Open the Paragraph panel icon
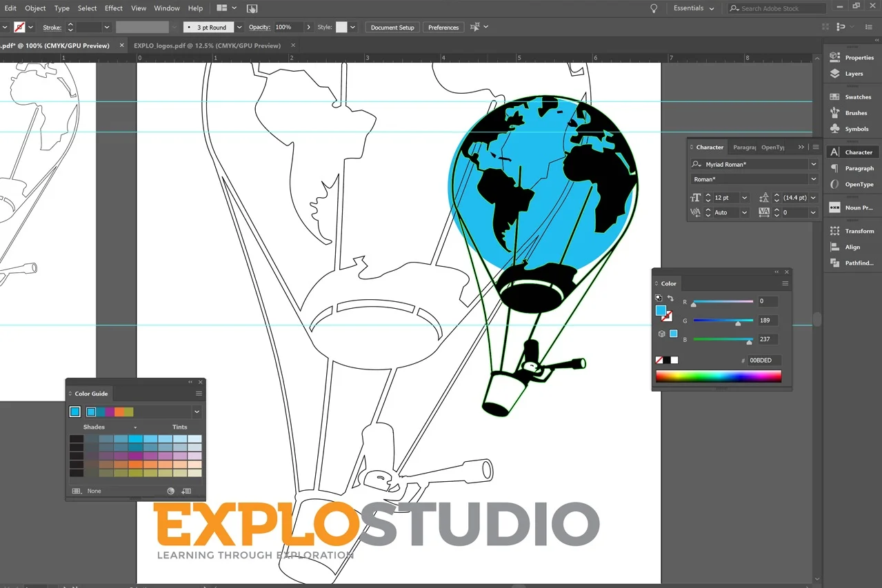Image resolution: width=882 pixels, height=588 pixels. (834, 168)
